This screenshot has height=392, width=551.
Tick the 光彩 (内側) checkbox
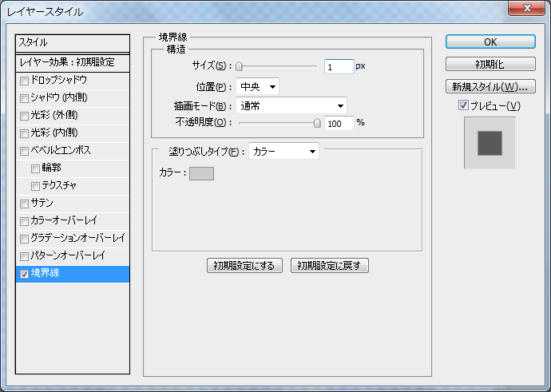coord(24,134)
